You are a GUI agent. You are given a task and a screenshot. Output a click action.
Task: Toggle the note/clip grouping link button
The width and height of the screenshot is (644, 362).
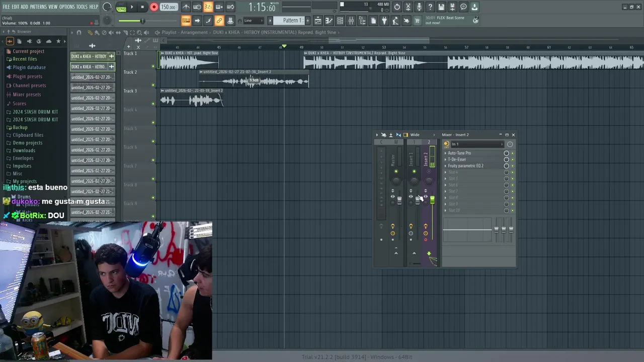[219, 21]
